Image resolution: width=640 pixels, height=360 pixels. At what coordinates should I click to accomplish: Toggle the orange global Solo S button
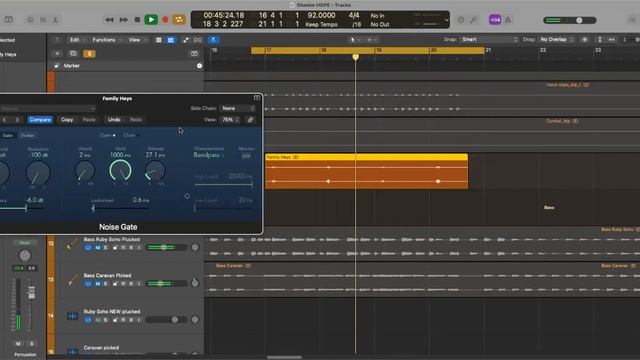click(89, 53)
